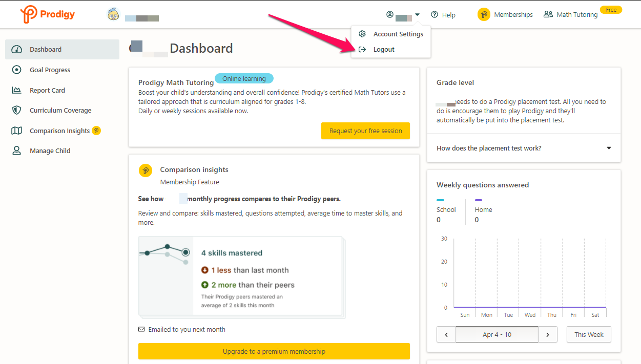The width and height of the screenshot is (641, 364).
Task: Upgrade to a premium membership
Action: 274,351
